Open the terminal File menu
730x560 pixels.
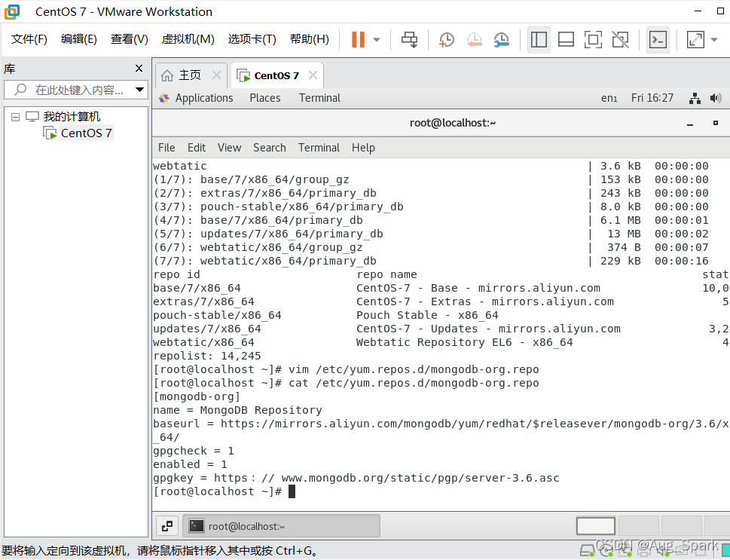[166, 148]
